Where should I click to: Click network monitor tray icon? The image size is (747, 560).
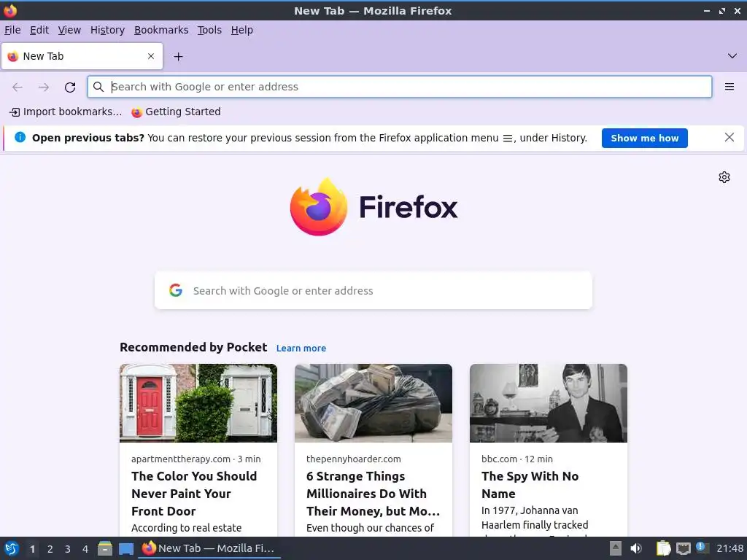click(x=683, y=548)
